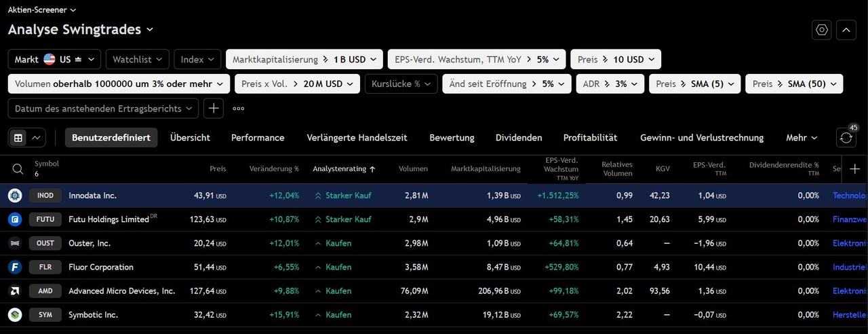Click Fluor's Industriel sector link
Image resolution: width=868 pixels, height=334 pixels.
(x=850, y=267)
